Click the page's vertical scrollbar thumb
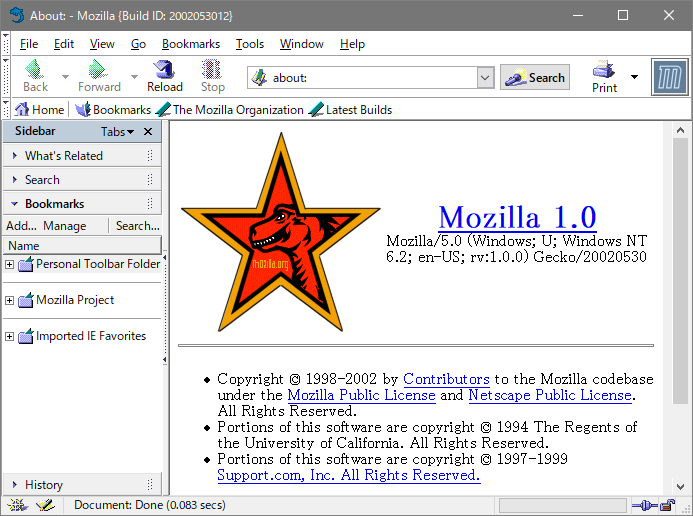The image size is (693, 516). pos(680,270)
